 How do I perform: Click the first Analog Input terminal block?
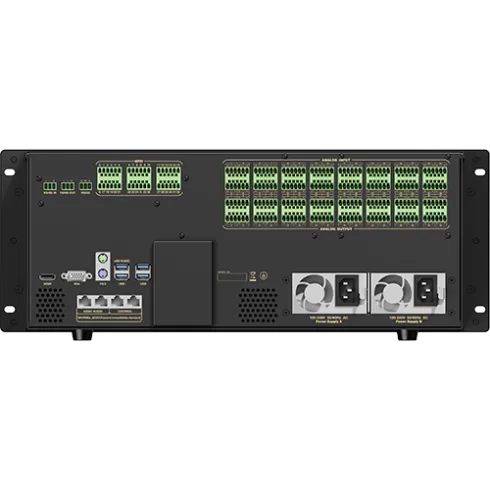(x=237, y=178)
